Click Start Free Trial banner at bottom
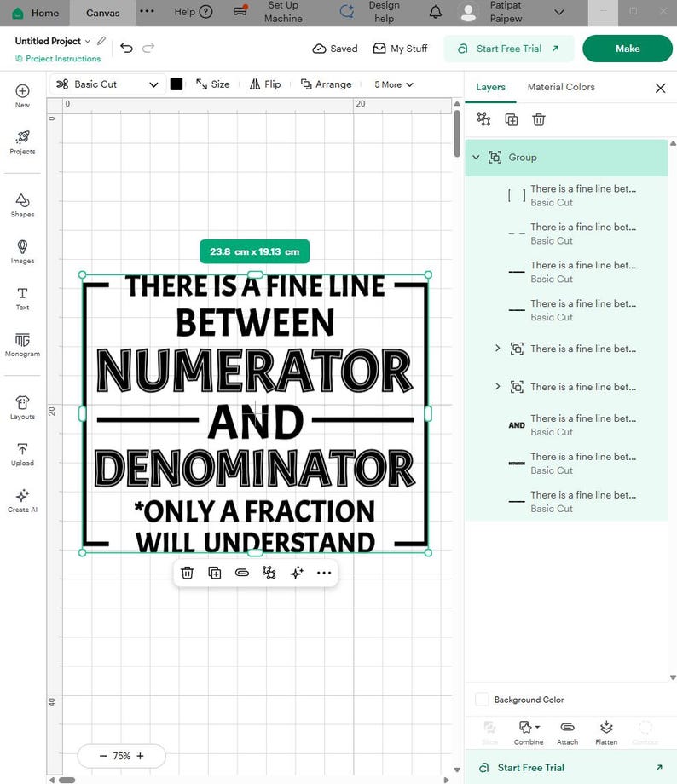Image resolution: width=677 pixels, height=784 pixels. [x=571, y=768]
